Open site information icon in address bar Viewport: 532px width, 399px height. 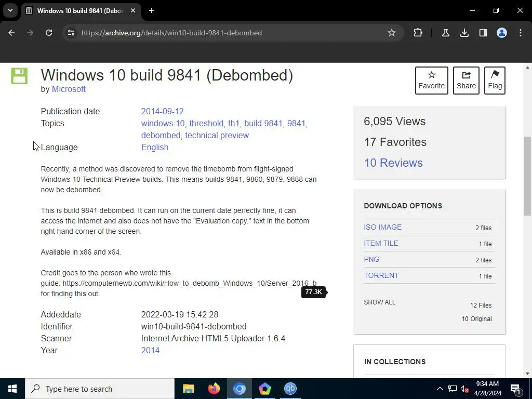click(x=71, y=33)
